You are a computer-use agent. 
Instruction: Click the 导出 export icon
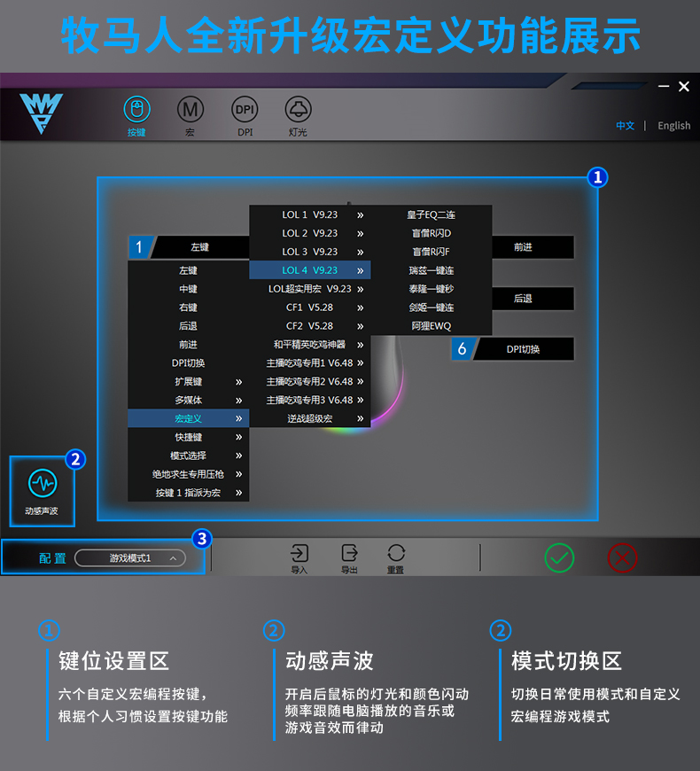click(349, 558)
